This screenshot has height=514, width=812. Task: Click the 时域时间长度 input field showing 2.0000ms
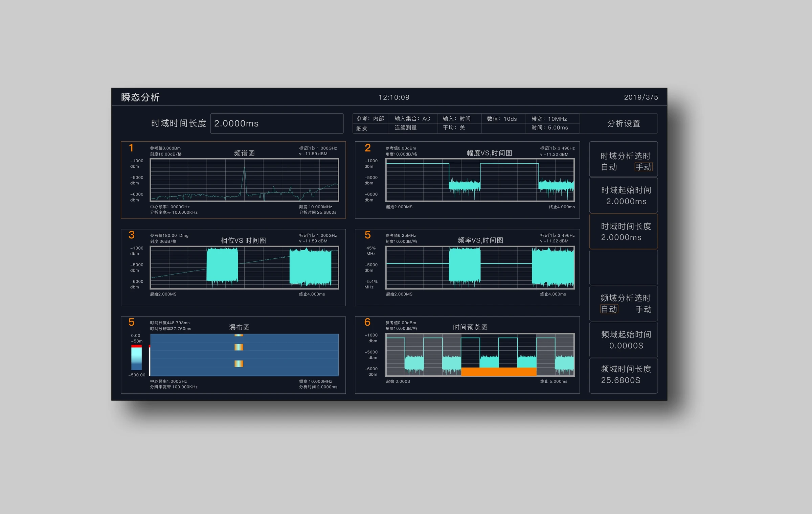tap(276, 123)
